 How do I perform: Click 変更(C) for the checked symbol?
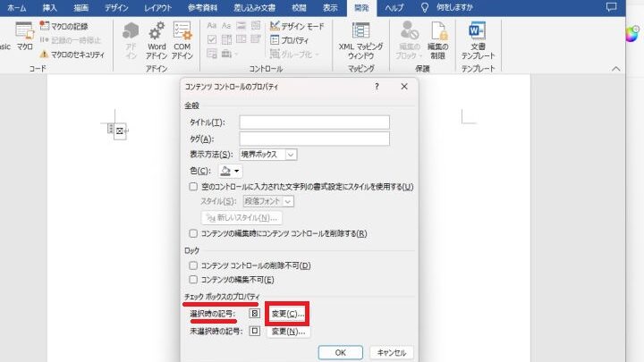click(288, 315)
